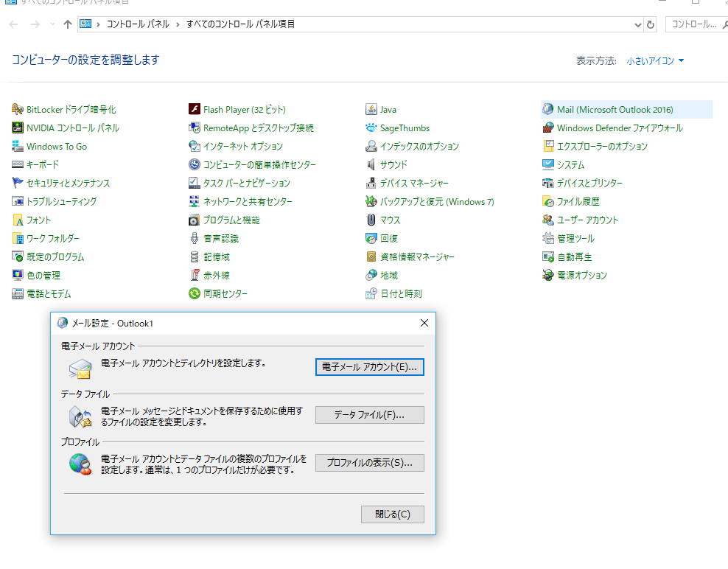Screen dimensions: 728x569
Task: Open the マウス mouse icon
Action: tap(371, 220)
